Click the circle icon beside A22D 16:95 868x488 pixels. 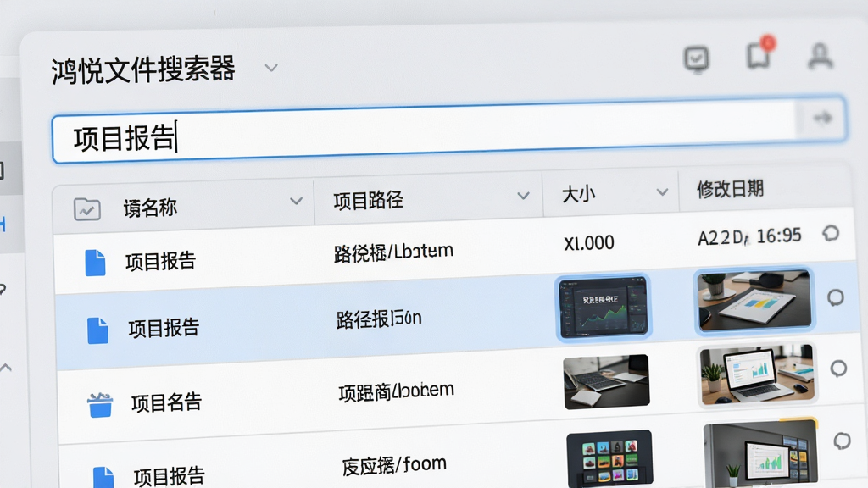coord(831,234)
